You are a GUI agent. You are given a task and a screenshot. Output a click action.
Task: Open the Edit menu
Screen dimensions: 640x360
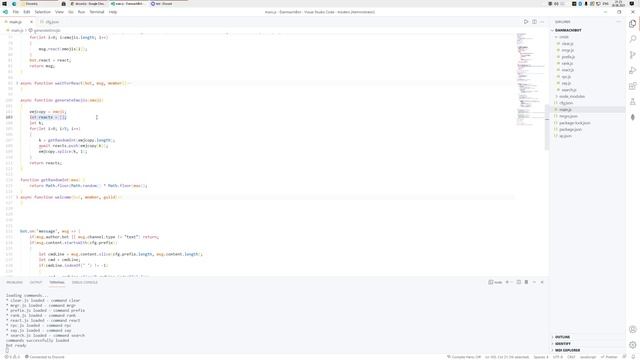(x=27, y=12)
